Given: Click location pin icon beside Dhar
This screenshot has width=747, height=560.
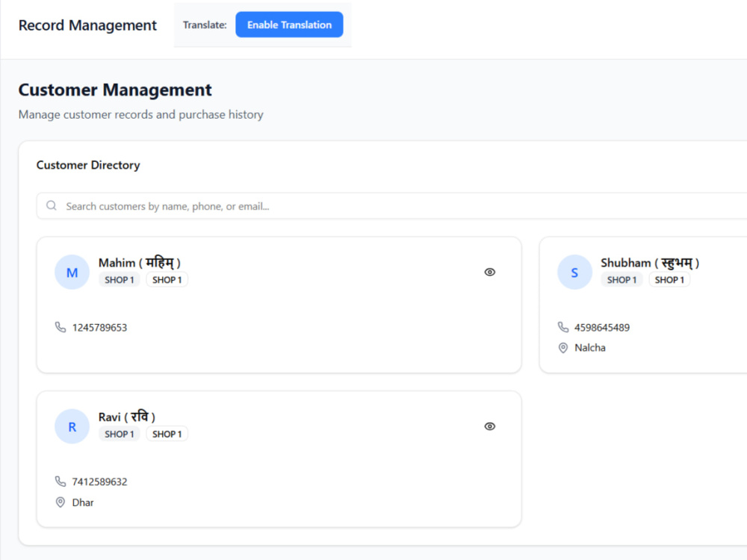Looking at the screenshot, I should click(x=61, y=503).
